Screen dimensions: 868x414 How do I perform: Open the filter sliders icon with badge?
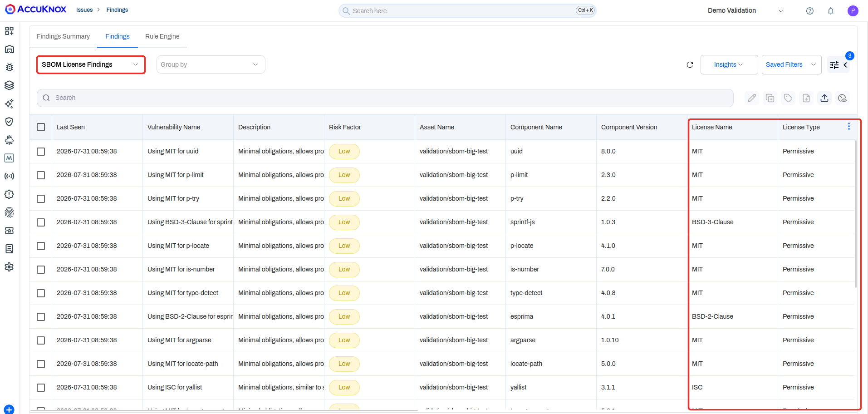pyautogui.click(x=834, y=65)
